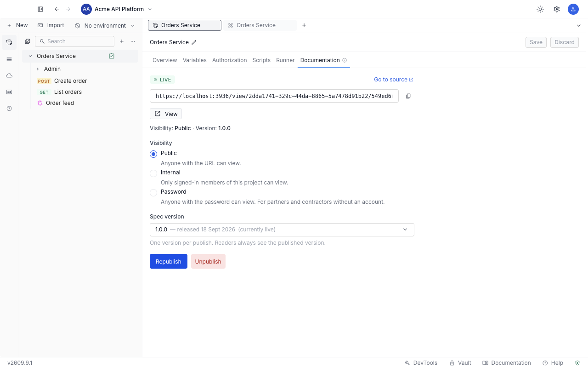
Task: Open Help in status bar
Action: [553, 363]
